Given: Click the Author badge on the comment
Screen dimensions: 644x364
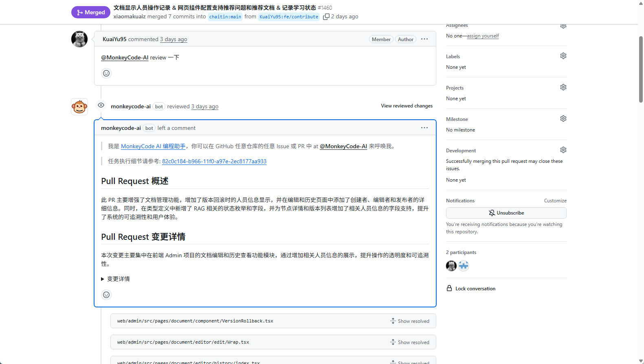Looking at the screenshot, I should pos(406,39).
